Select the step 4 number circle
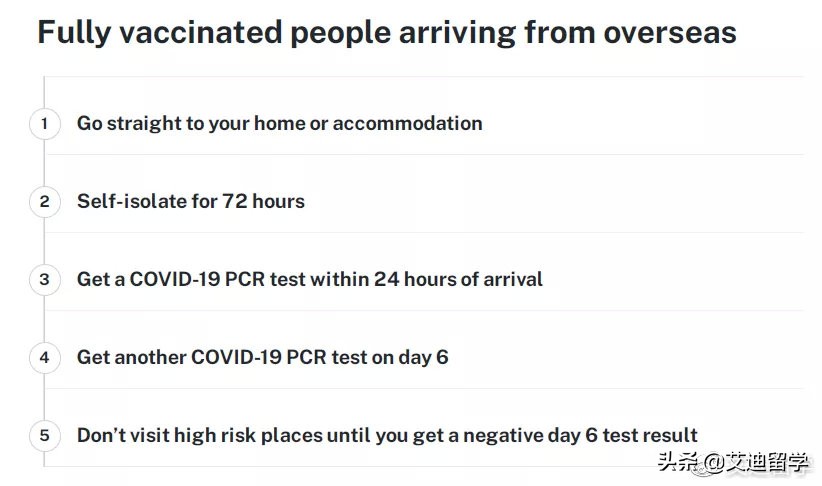The height and width of the screenshot is (486, 822). coord(44,357)
